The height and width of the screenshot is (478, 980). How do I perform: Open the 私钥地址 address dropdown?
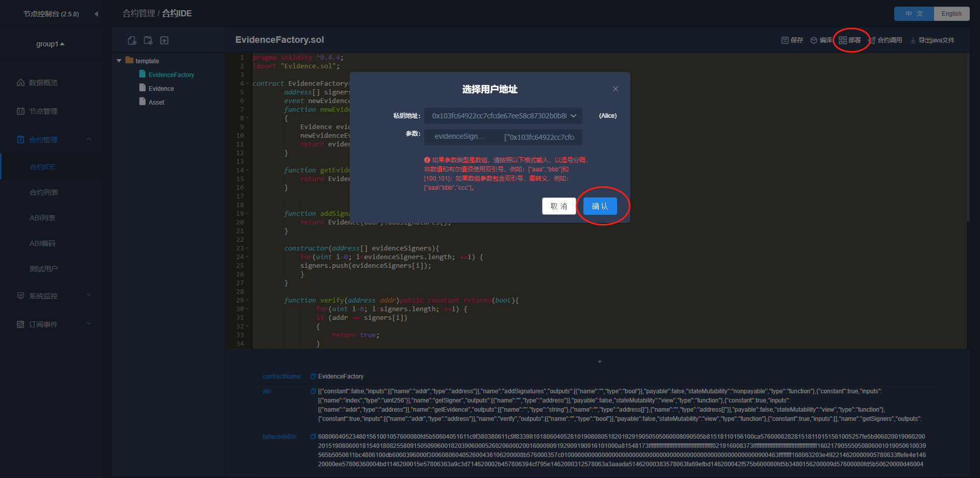click(x=503, y=116)
